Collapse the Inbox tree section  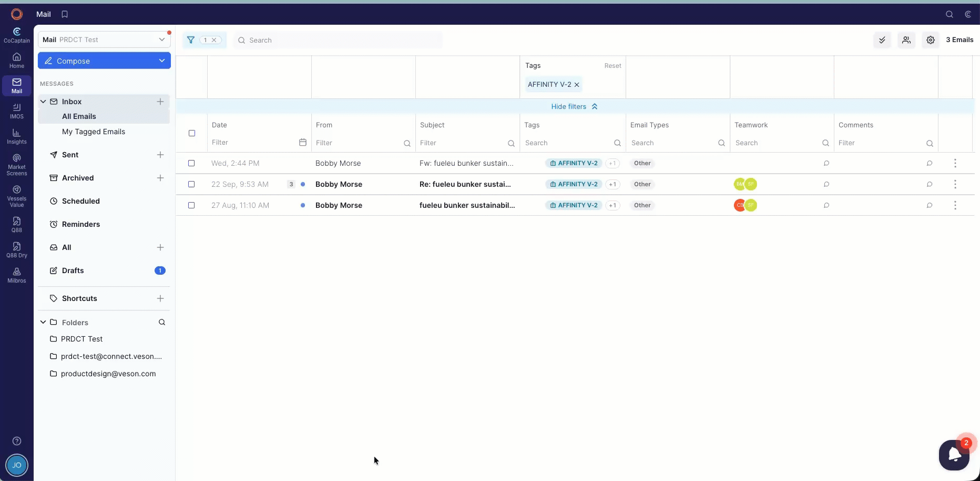(43, 102)
